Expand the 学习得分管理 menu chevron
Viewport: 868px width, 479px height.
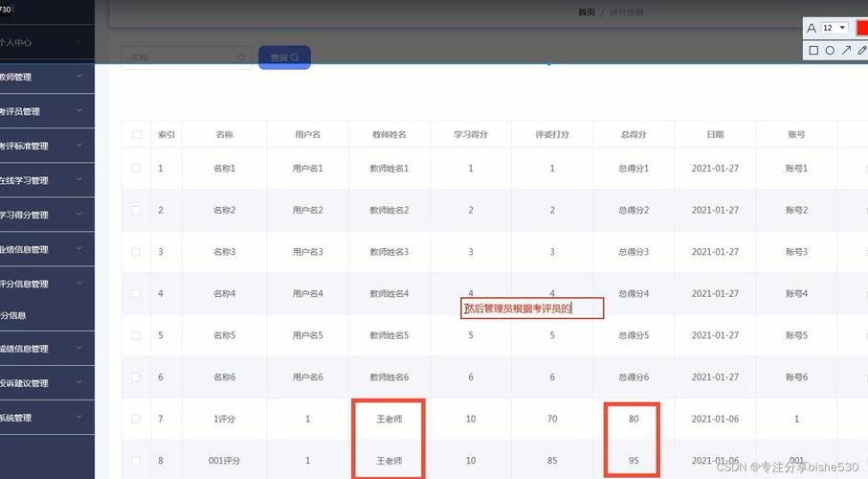pyautogui.click(x=79, y=214)
